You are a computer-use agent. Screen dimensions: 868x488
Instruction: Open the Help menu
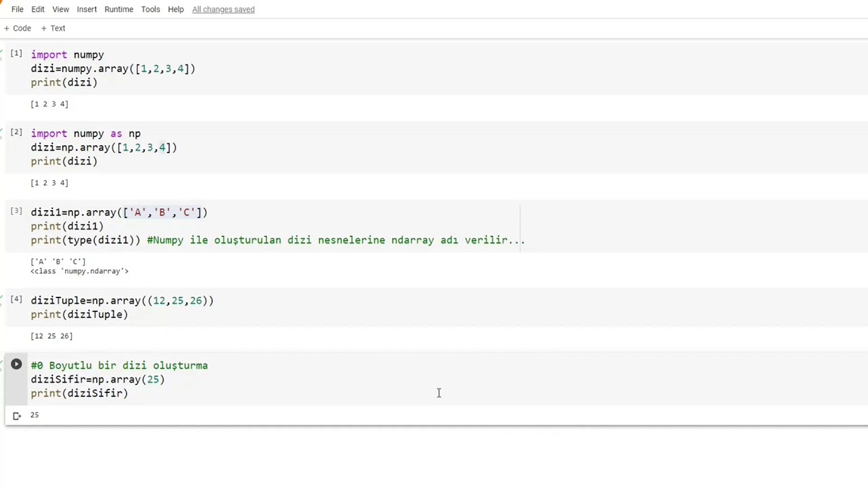[x=176, y=9]
